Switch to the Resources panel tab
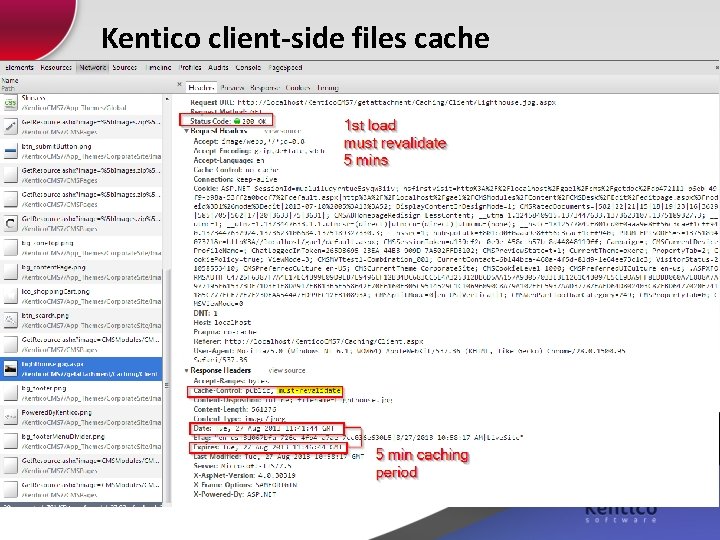 (x=56, y=68)
